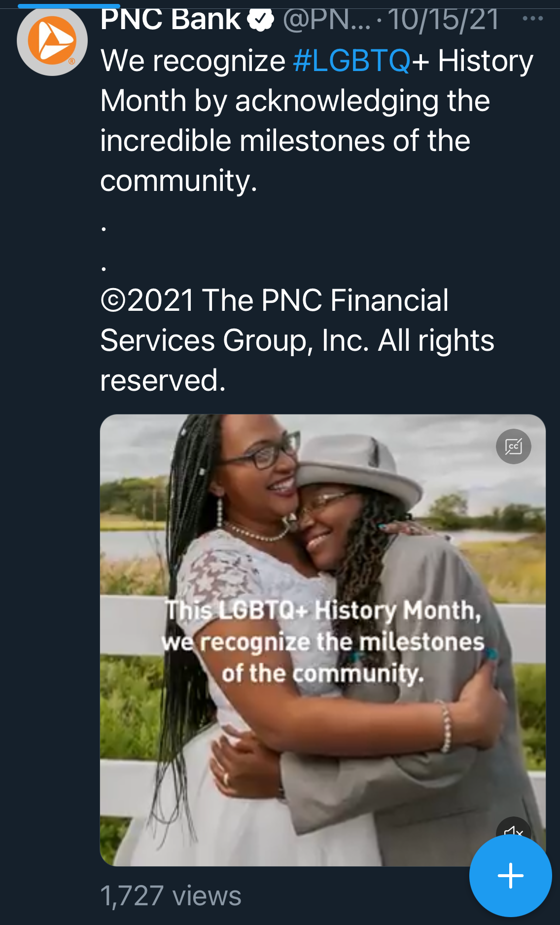
Task: Tap the "incredible milestones of the" tweet line
Action: click(x=285, y=141)
